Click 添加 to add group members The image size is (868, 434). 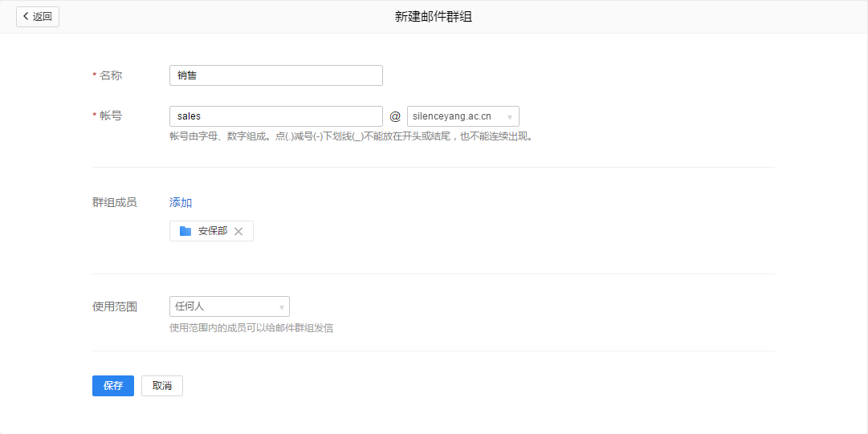(181, 202)
